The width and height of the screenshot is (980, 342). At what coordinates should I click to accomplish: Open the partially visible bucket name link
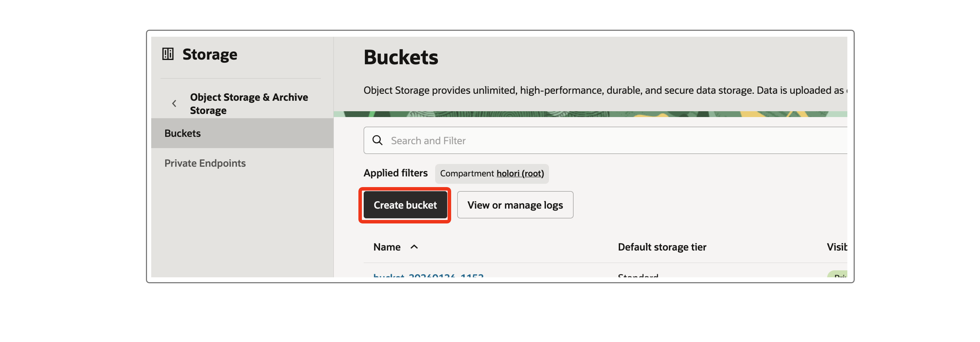(428, 275)
